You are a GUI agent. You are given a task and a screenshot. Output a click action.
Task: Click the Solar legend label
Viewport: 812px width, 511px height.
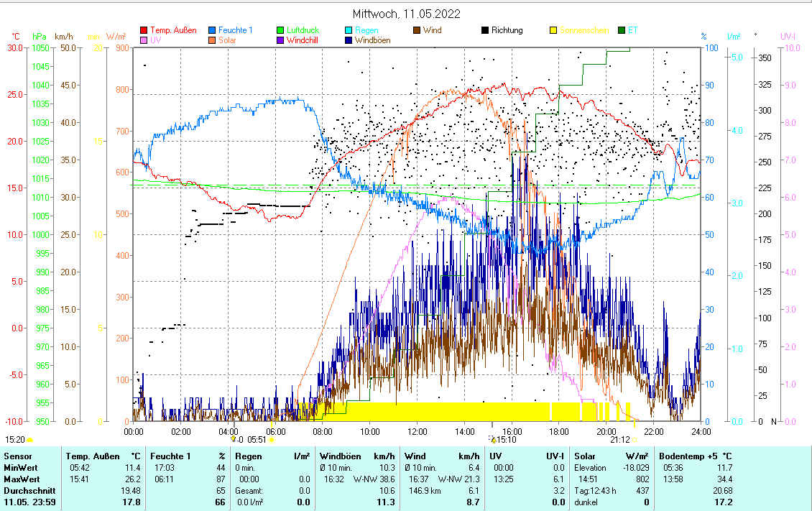point(227,40)
